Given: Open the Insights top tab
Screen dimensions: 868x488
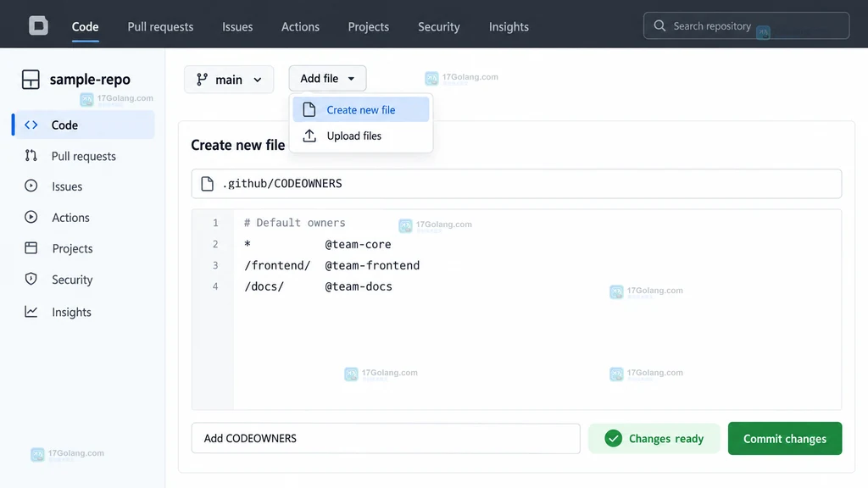Looking at the screenshot, I should (x=509, y=26).
